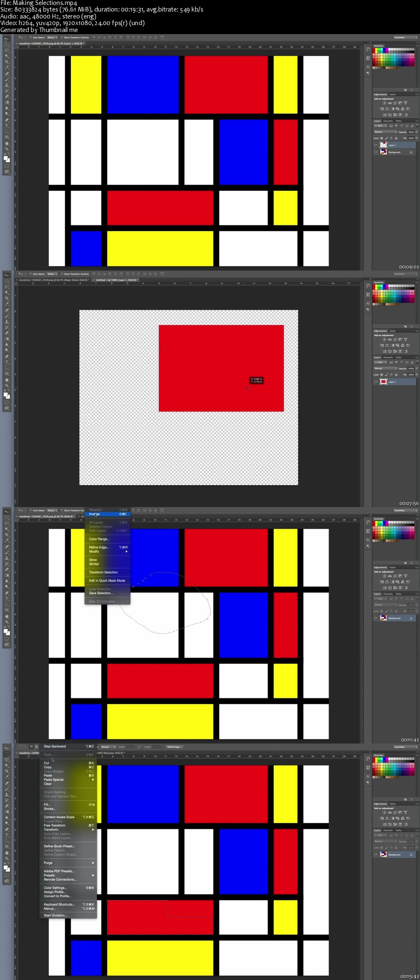The width and height of the screenshot is (420, 980).
Task: Enable Show Transform Controls in the 00:04:03 frame
Action: click(x=62, y=37)
